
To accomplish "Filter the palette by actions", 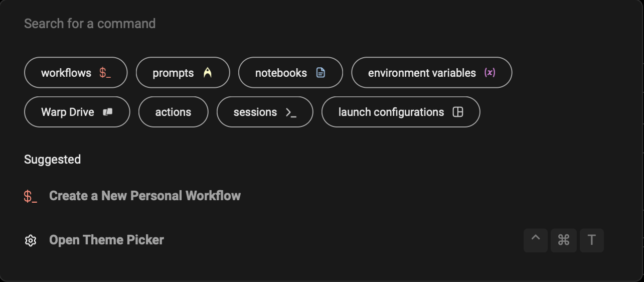I will 173,112.
